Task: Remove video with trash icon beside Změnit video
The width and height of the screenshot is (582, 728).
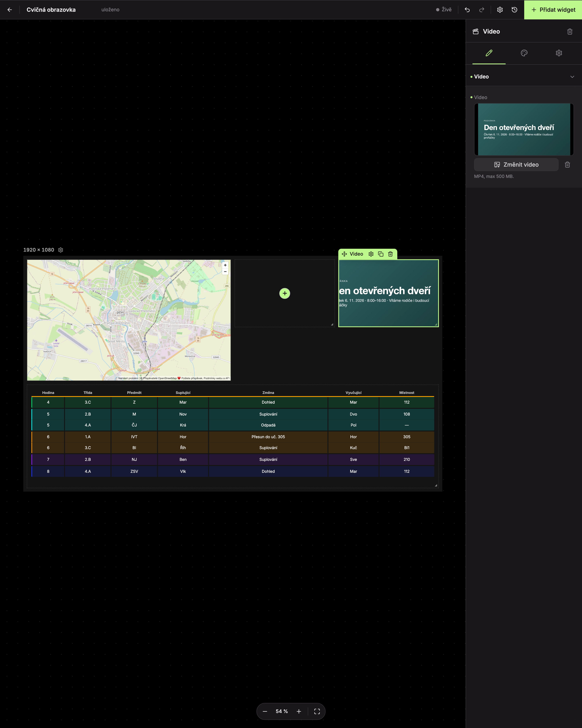Action: 567,165
